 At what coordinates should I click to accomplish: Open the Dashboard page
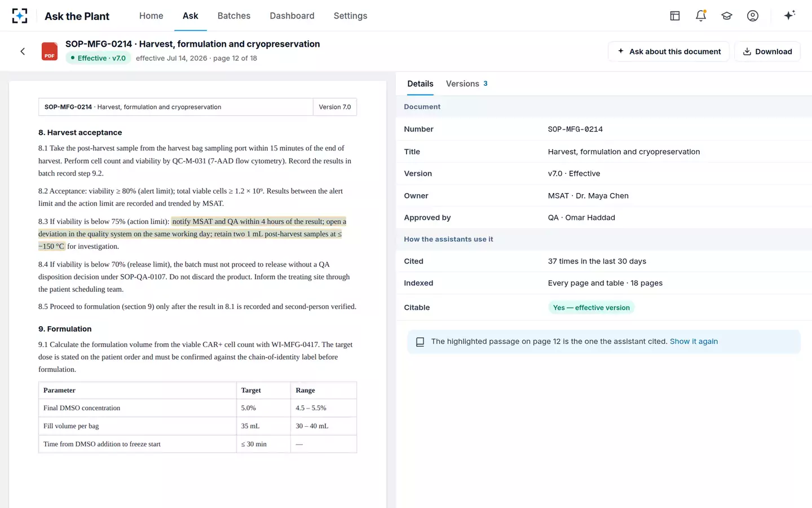(x=292, y=16)
